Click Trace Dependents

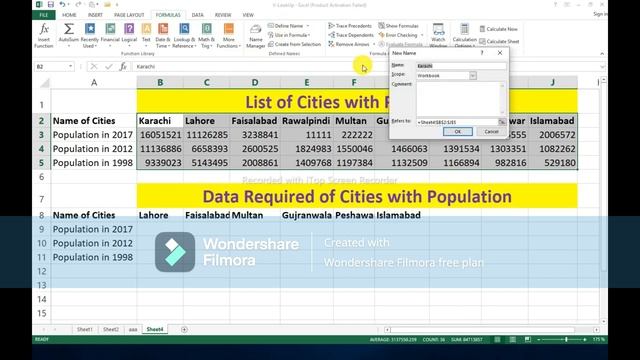(351, 35)
